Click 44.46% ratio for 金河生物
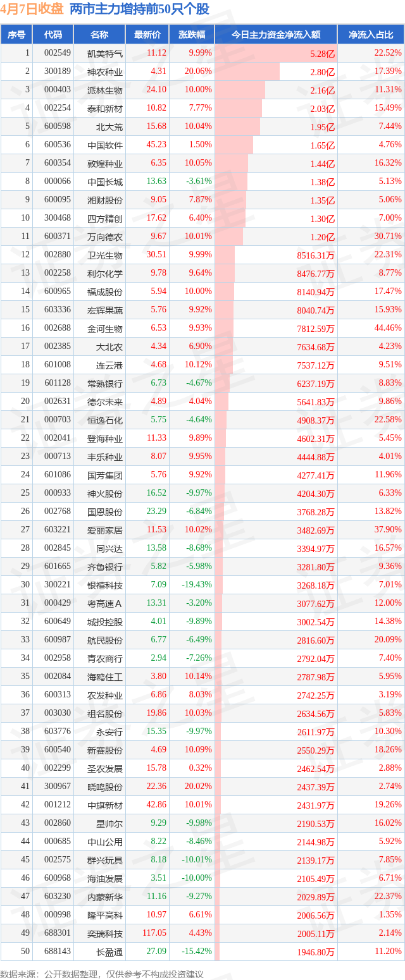The height and width of the screenshot is (980, 405). click(388, 329)
